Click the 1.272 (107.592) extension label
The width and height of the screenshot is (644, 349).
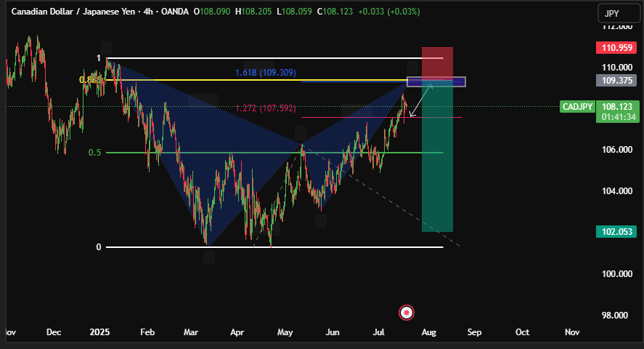point(265,108)
